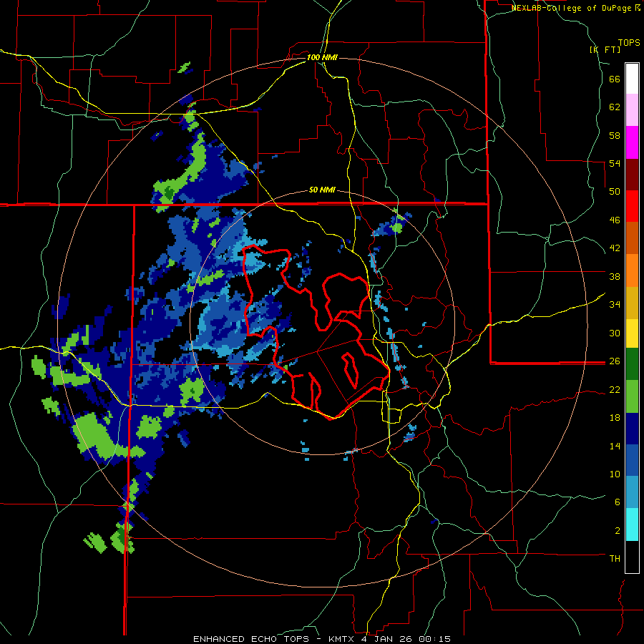Click the navy blue legend swatch
Viewport: 644px width, 644px height.
point(632,429)
